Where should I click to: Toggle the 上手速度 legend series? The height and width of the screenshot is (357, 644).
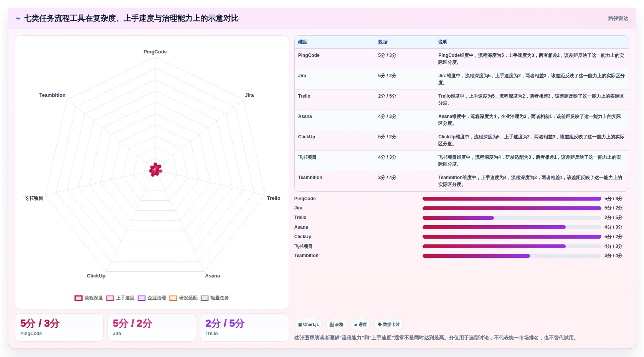pyautogui.click(x=120, y=298)
